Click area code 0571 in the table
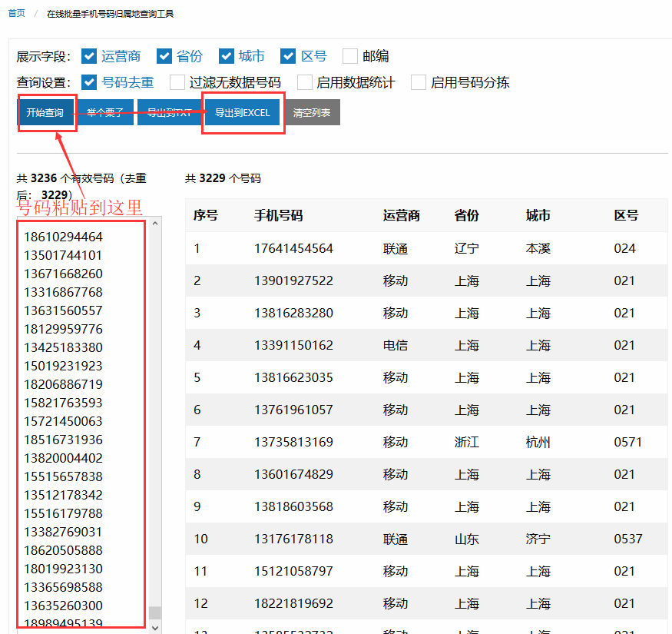The image size is (672, 634). [628, 442]
